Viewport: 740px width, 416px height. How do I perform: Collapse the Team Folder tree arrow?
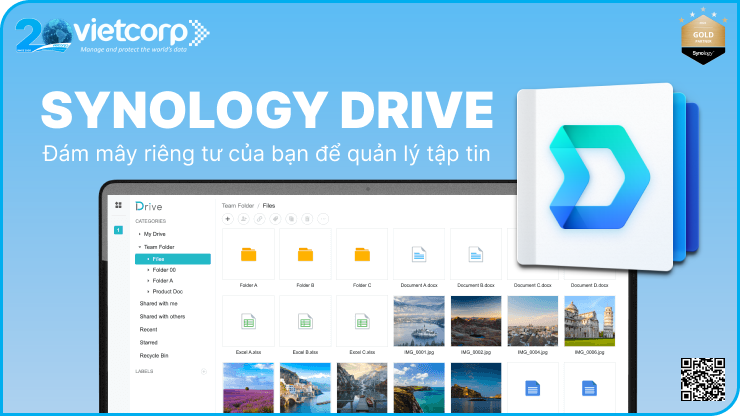(140, 247)
